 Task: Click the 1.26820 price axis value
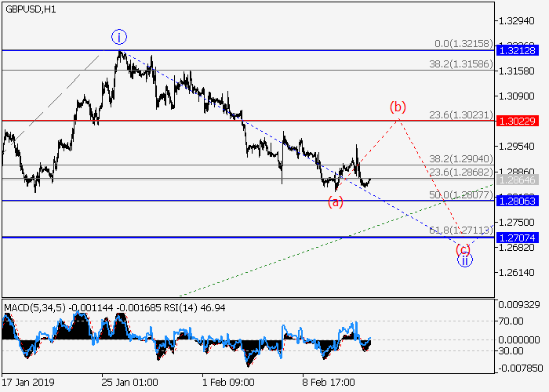click(516, 248)
